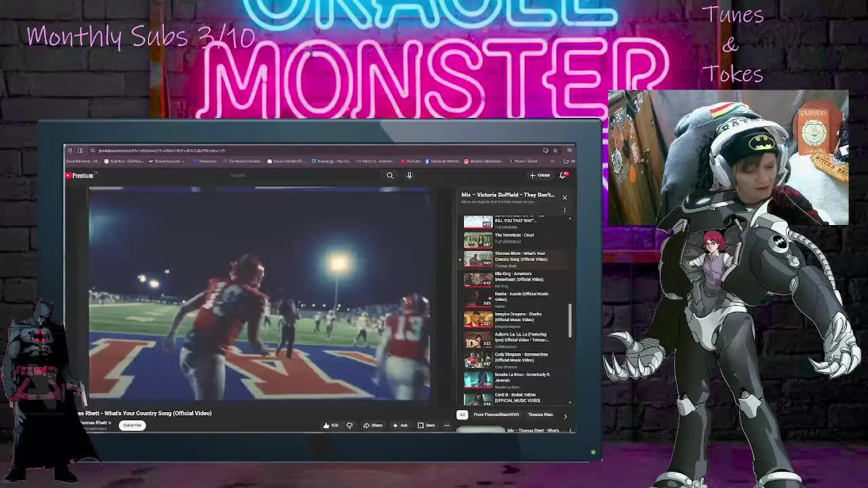Open Nightbot Dashboard bookmark

click(x=123, y=161)
